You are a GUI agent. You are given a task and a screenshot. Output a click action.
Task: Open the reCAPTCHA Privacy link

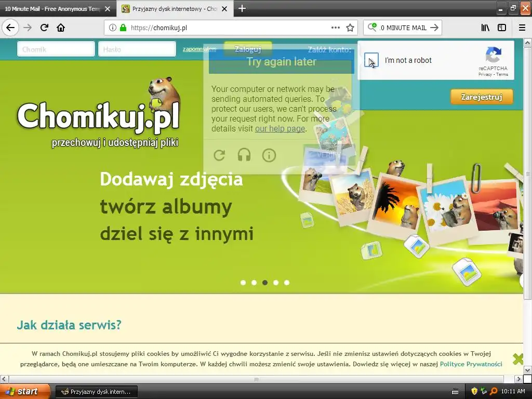(x=485, y=74)
